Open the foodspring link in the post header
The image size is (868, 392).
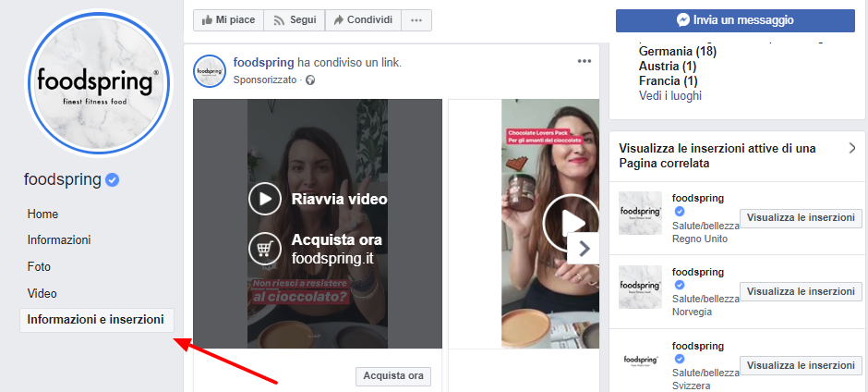coord(264,63)
